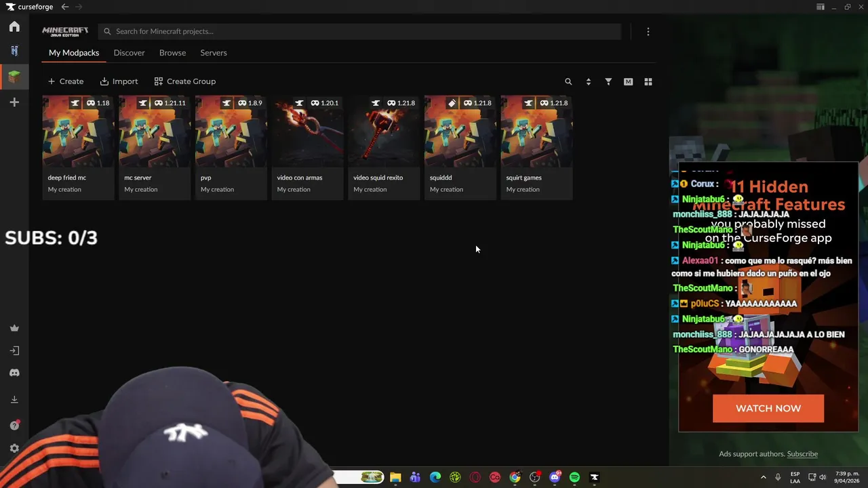The image size is (868, 488).
Task: Open Discord from the taskbar
Action: [555, 477]
